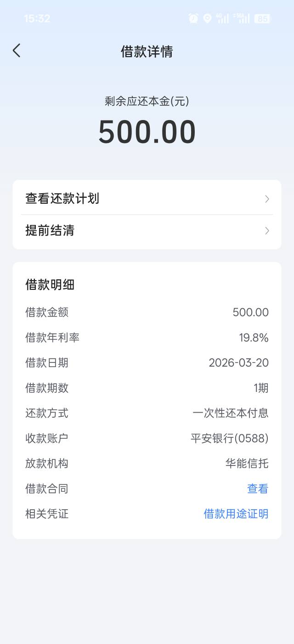The width and height of the screenshot is (294, 644).
Task: Tap the chevron beside 查看还款计划
Action: [x=267, y=199]
